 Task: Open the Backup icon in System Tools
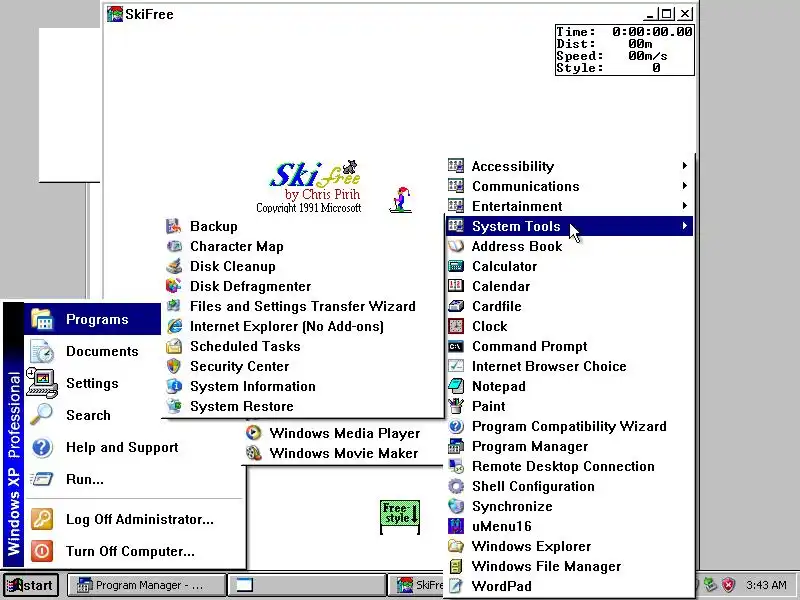tap(173, 226)
